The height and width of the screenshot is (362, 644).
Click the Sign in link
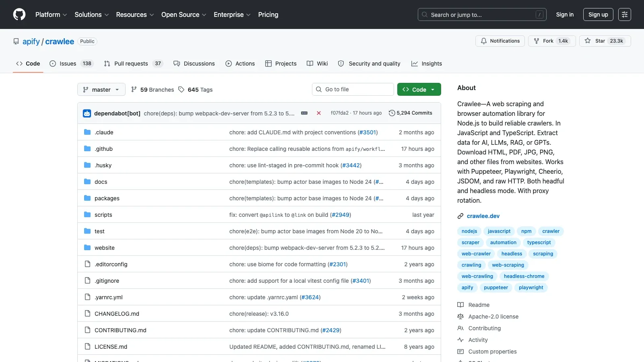coord(565,14)
